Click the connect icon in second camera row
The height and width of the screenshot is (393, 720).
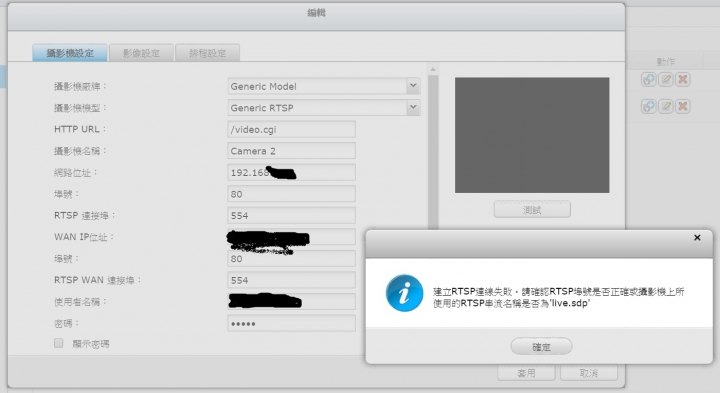point(648,107)
